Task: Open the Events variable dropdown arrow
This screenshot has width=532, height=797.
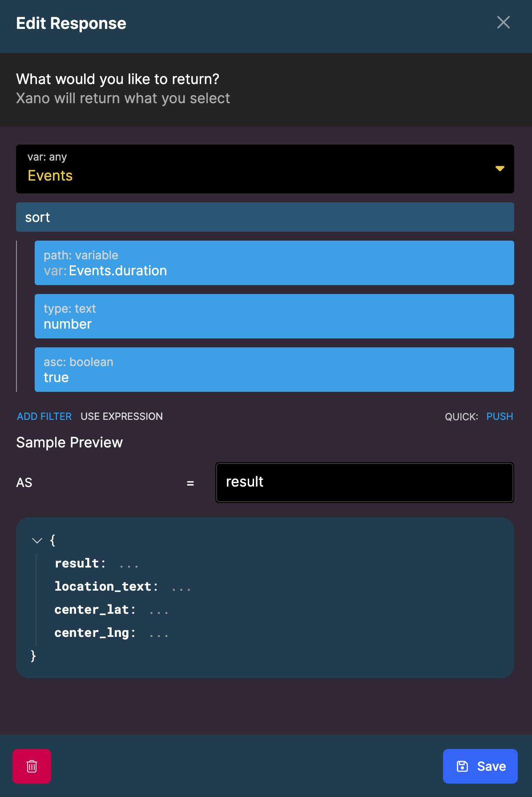Action: click(x=500, y=169)
